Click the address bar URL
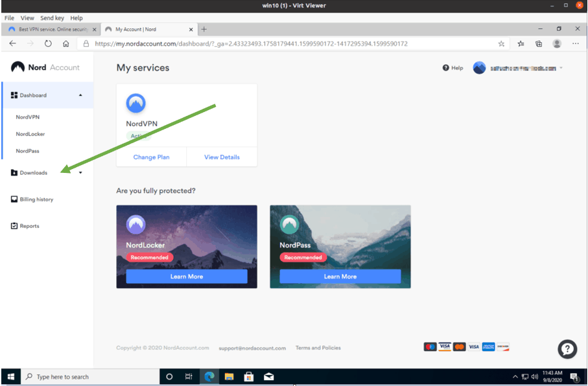This screenshot has height=386, width=588. 252,43
